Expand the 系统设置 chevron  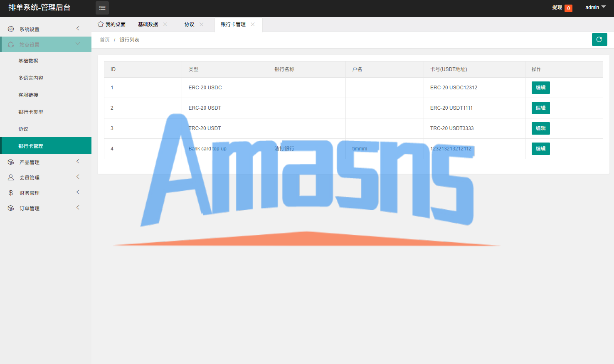point(78,28)
